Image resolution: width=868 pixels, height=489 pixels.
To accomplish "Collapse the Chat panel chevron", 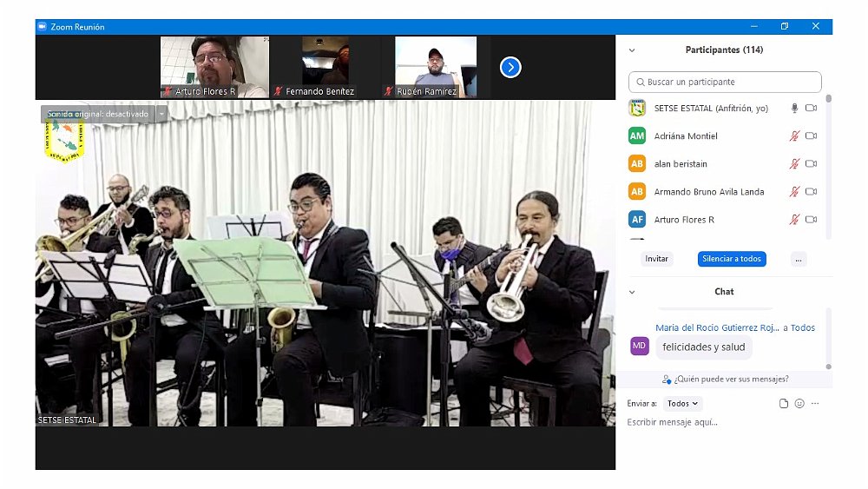I will point(632,292).
